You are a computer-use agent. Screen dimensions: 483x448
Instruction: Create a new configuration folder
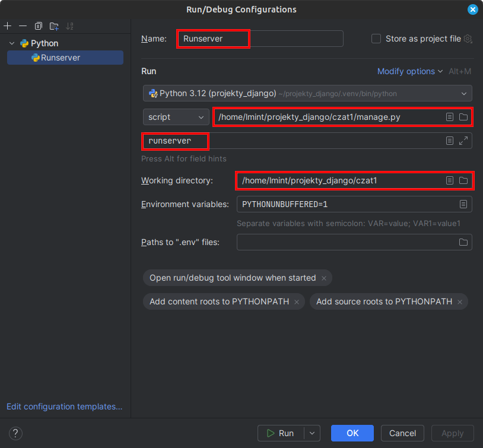(54, 26)
